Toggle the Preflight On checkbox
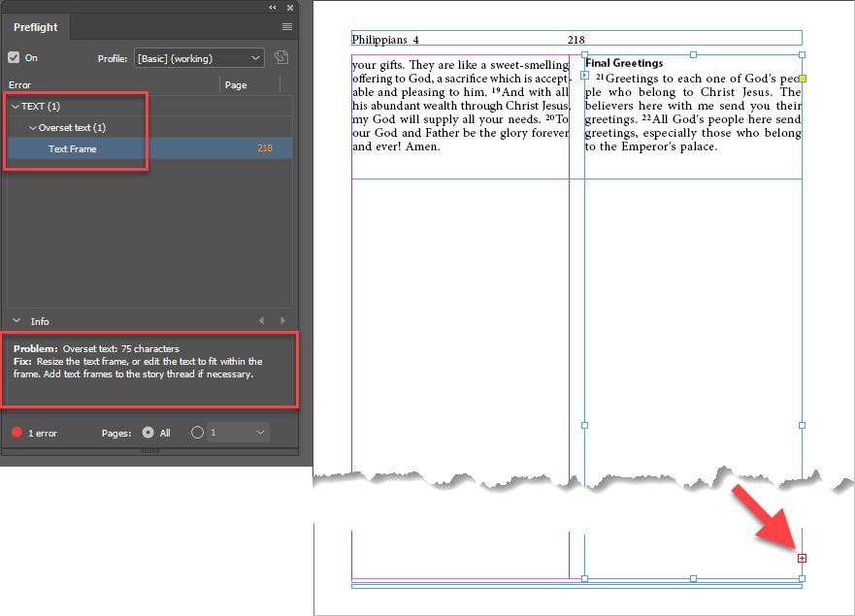 click(14, 58)
